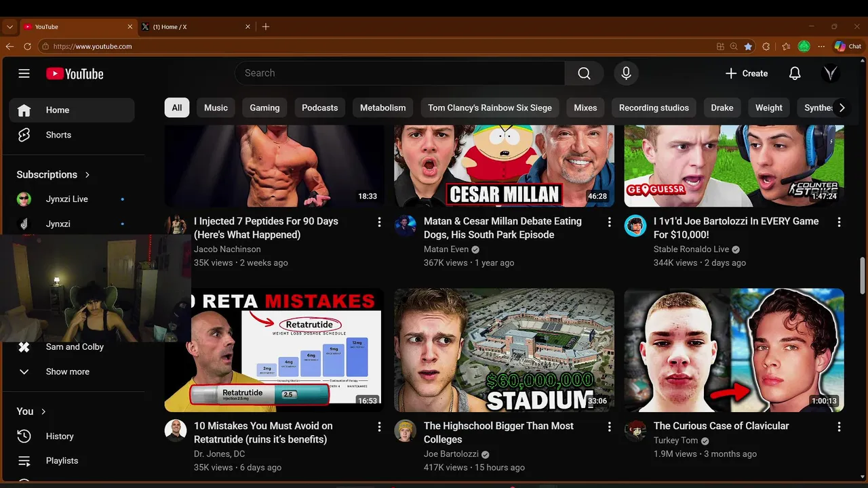868x488 pixels.
Task: Open Copilot Chat button
Action: [848, 46]
